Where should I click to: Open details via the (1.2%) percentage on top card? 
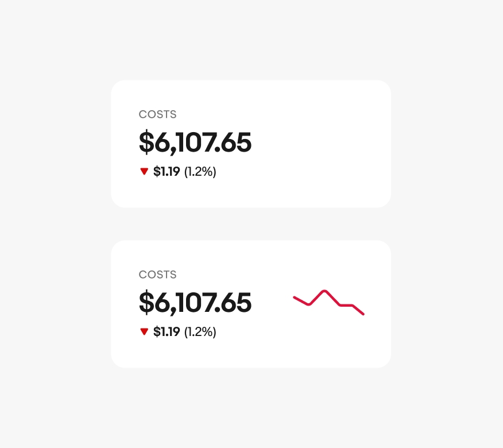click(200, 171)
